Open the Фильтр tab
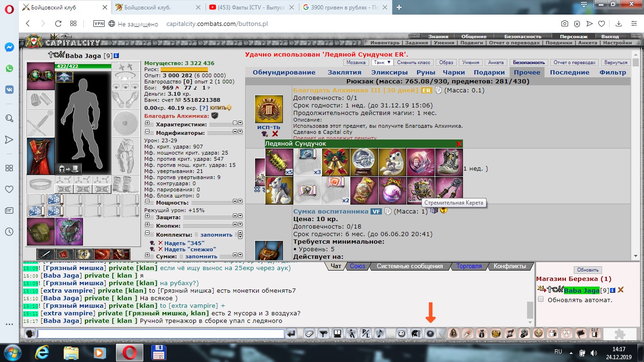The height and width of the screenshot is (362, 644). 612,72
